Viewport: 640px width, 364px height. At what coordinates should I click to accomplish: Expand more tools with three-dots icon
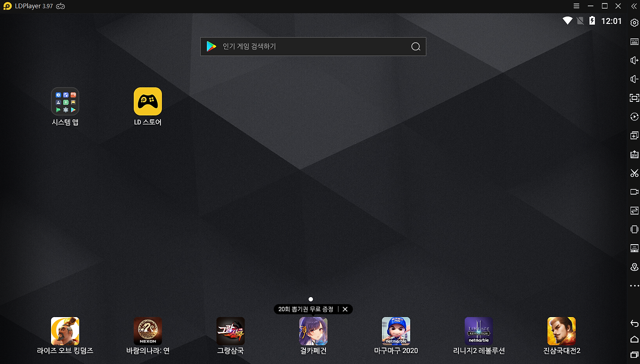pos(634,286)
